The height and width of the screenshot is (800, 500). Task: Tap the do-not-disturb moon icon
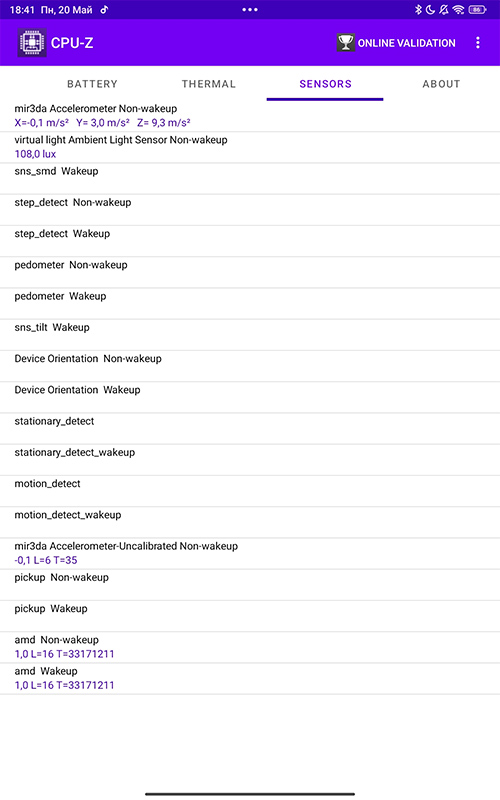point(431,10)
